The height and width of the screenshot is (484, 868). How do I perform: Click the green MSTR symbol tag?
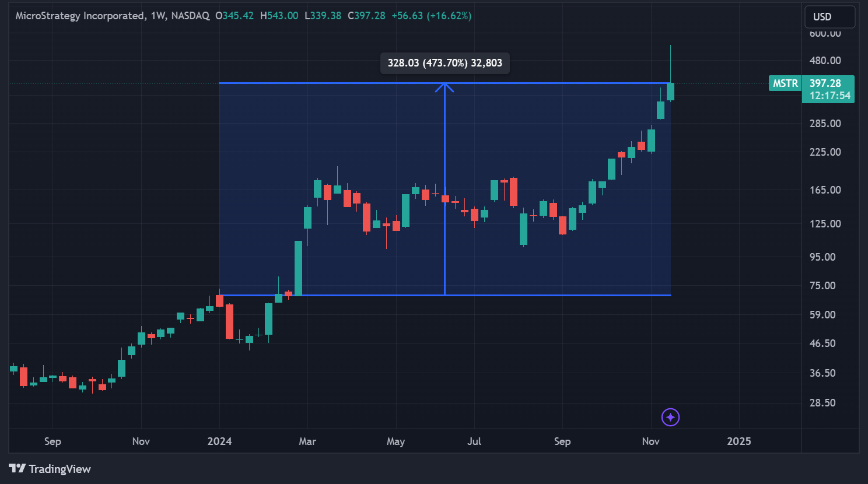(x=785, y=83)
